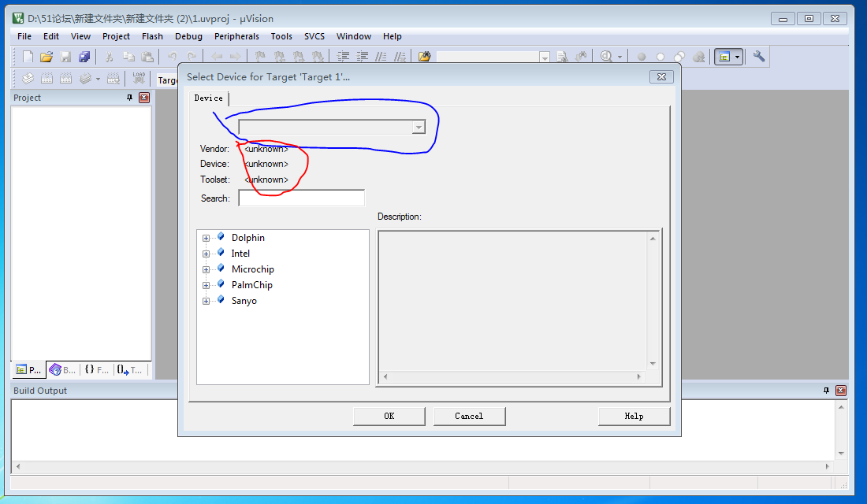Select the Device tab in dialog
The width and height of the screenshot is (867, 504).
click(x=208, y=98)
